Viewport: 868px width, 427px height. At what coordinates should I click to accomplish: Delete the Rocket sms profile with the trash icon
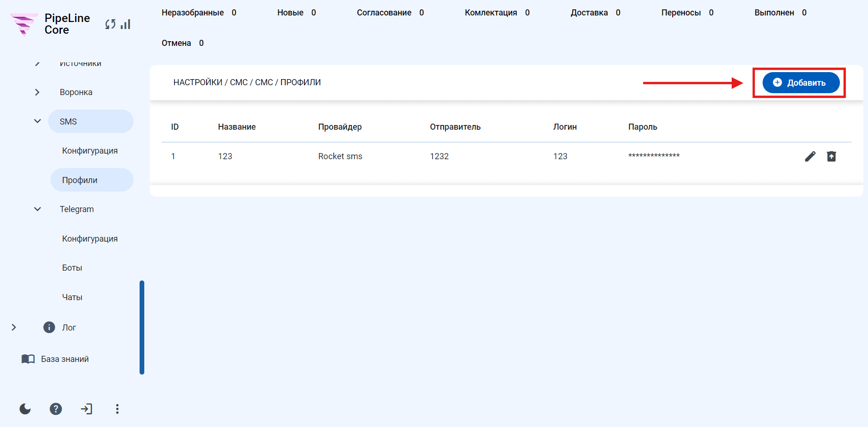point(831,156)
